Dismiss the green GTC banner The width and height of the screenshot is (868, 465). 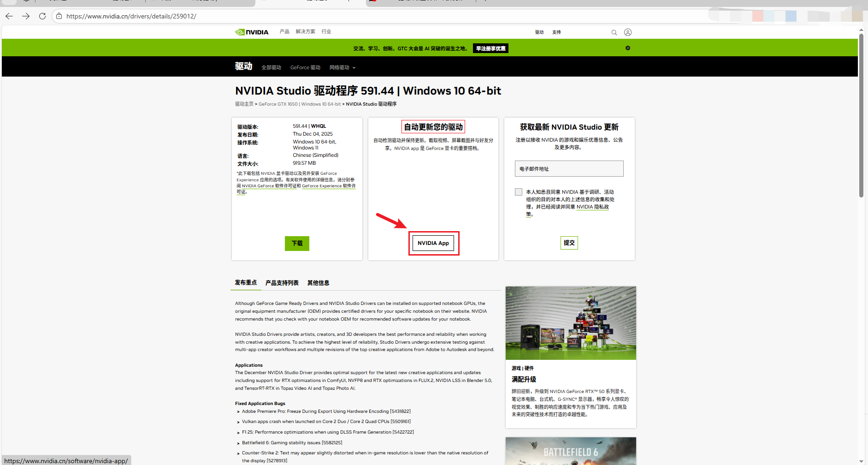tap(628, 48)
